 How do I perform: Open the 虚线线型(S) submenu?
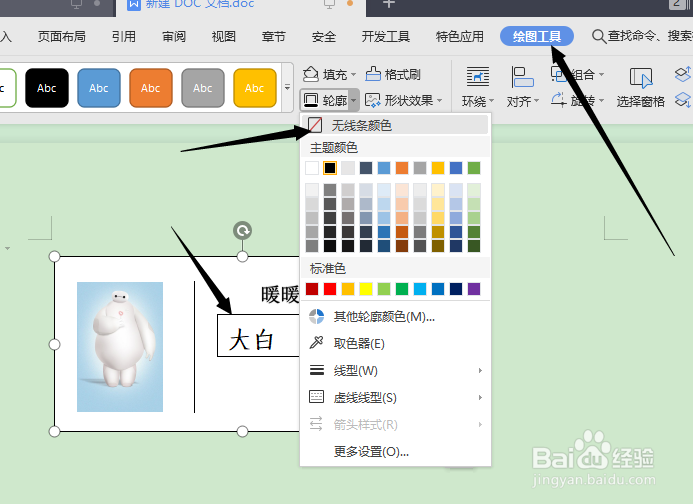(395, 397)
